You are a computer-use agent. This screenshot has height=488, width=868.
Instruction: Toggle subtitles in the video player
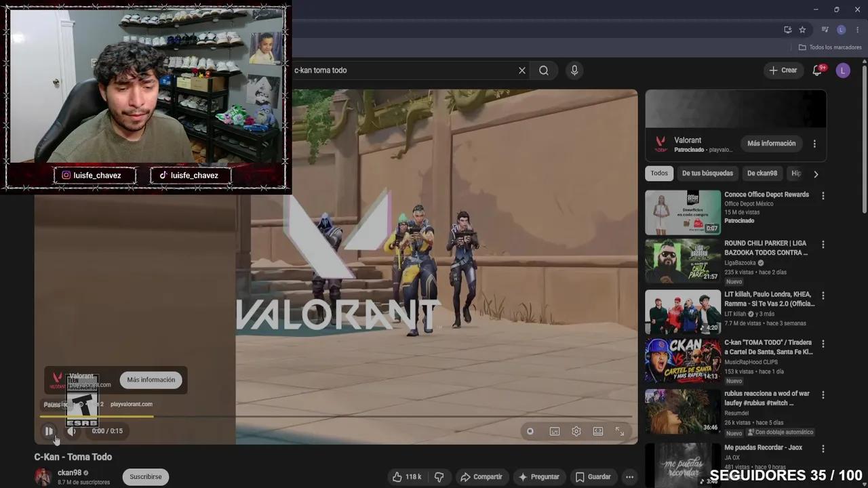(555, 431)
